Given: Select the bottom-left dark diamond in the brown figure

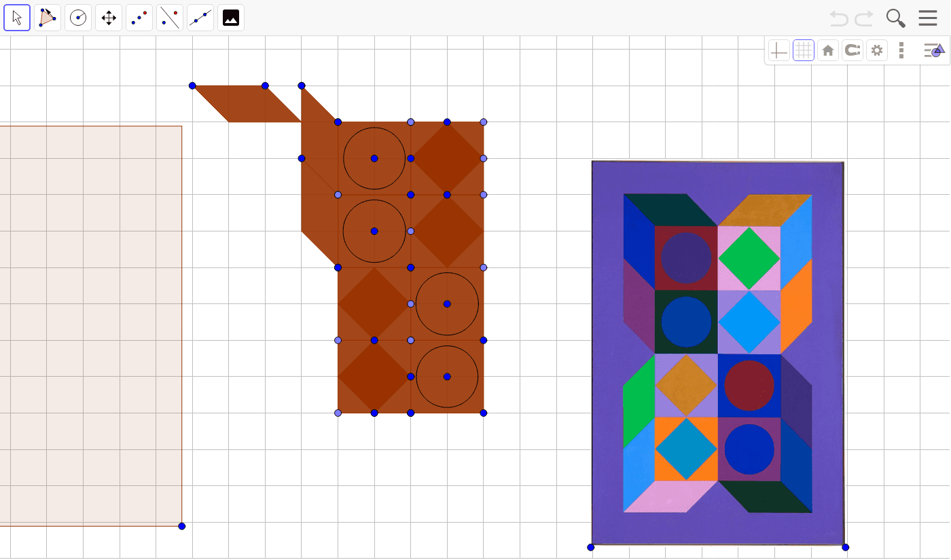Looking at the screenshot, I should coord(374,377).
